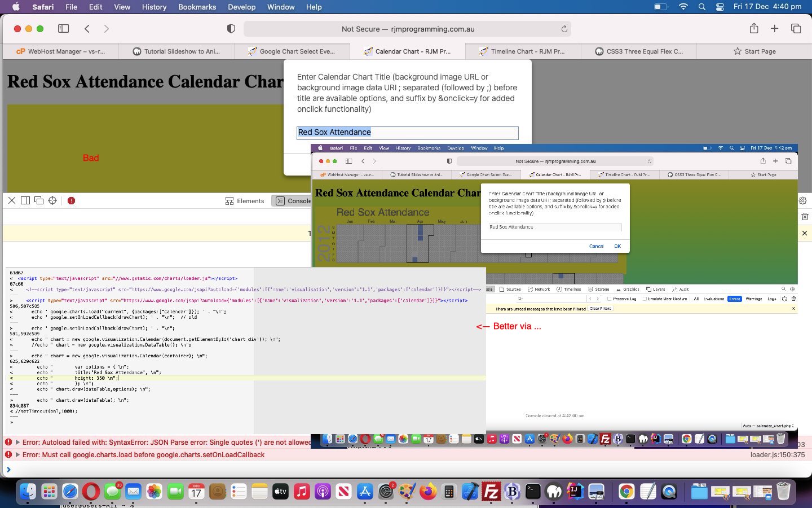Open the Safari menu
Viewport: 812px width, 508px height.
tap(43, 7)
